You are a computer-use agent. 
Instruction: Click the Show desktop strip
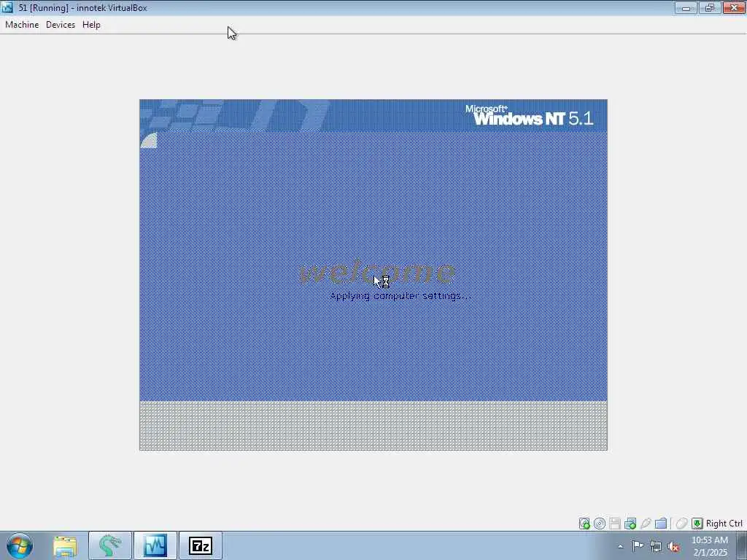pyautogui.click(x=742, y=546)
